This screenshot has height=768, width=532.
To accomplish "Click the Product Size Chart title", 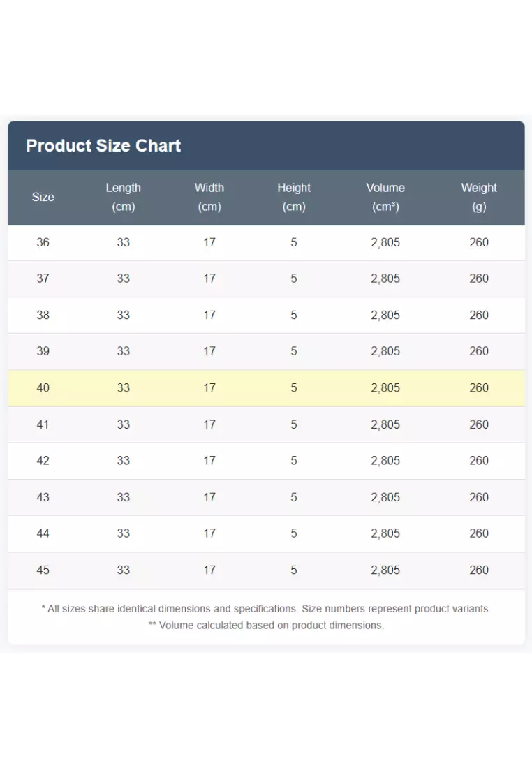I will [103, 146].
